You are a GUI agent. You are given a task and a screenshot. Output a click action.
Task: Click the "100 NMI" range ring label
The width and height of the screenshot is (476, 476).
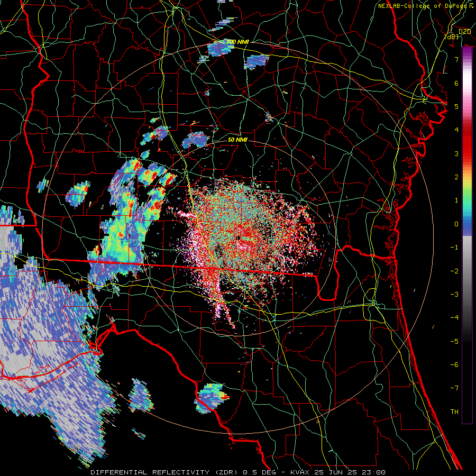point(237,42)
